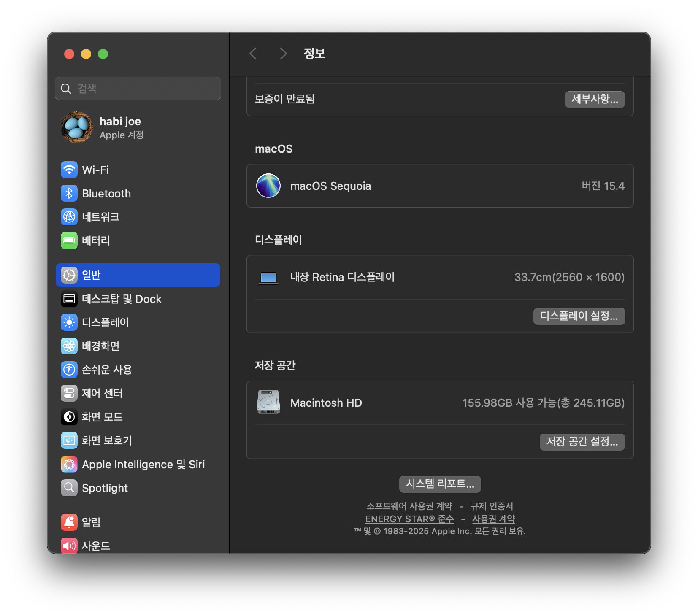Open 제어 센터 toggles icon

tap(69, 393)
